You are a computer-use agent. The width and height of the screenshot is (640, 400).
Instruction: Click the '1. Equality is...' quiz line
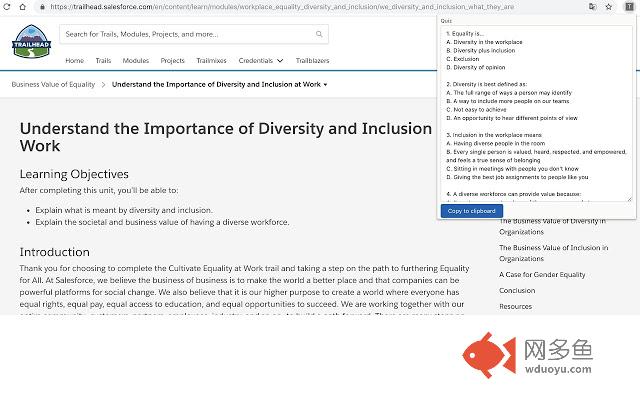point(465,33)
